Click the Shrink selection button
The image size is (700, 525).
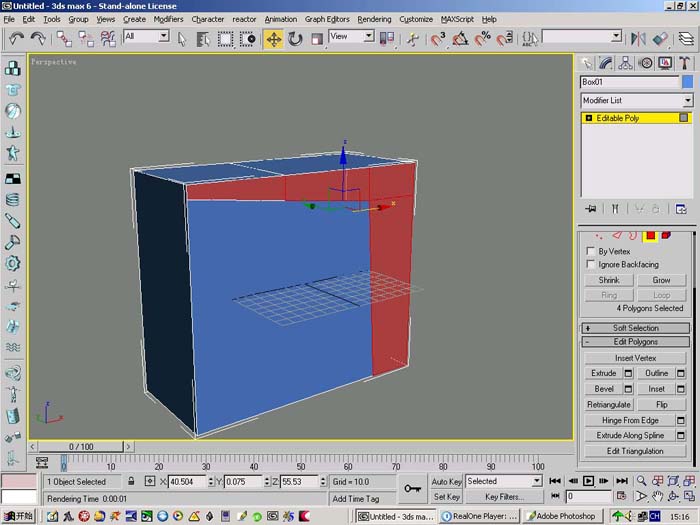click(609, 280)
